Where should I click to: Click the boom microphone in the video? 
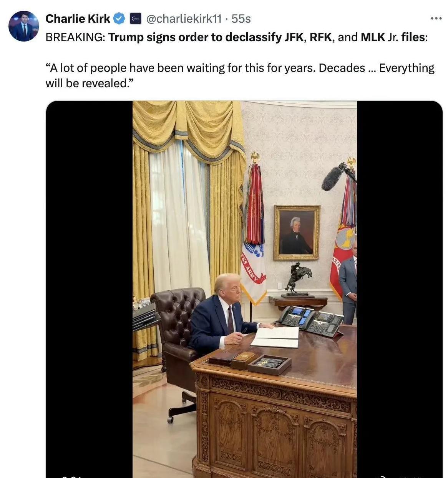333,178
